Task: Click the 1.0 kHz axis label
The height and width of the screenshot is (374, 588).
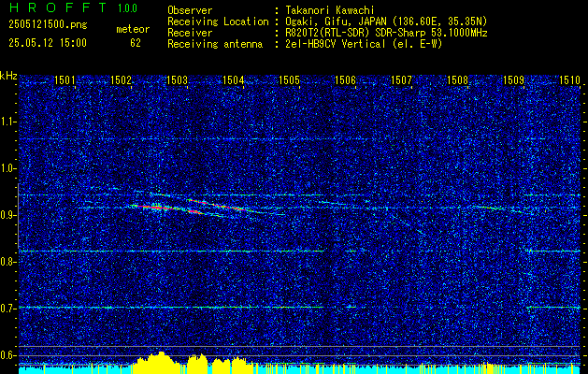Action: 8,168
